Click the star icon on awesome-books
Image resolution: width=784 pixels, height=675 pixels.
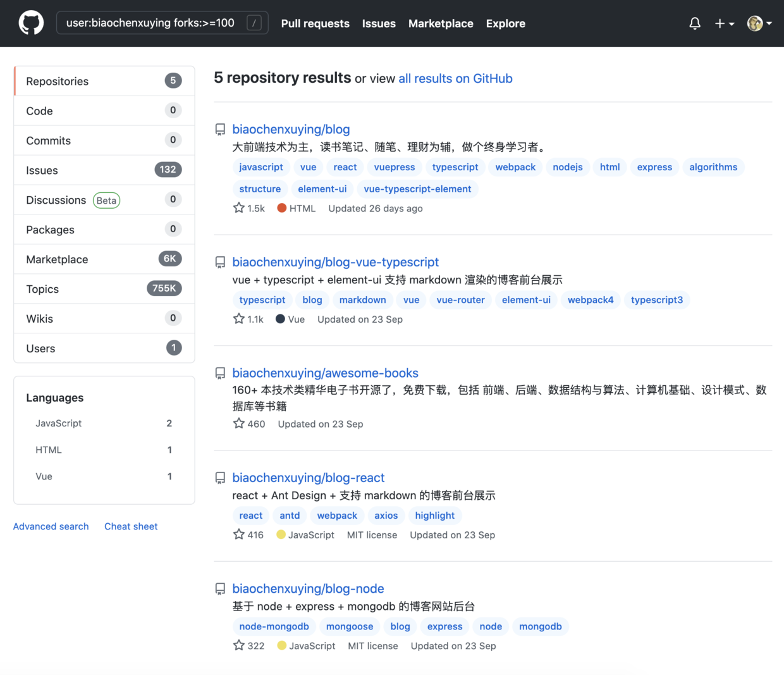(x=238, y=423)
